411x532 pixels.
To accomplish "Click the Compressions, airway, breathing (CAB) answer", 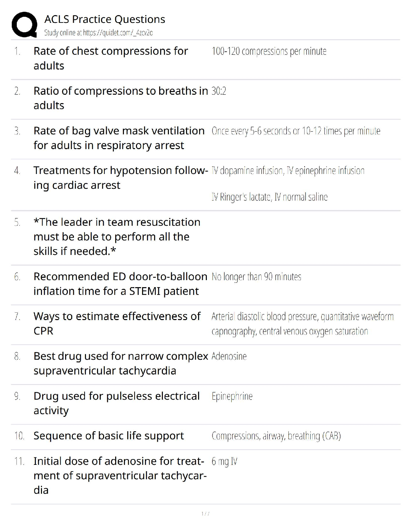I will [276, 436].
